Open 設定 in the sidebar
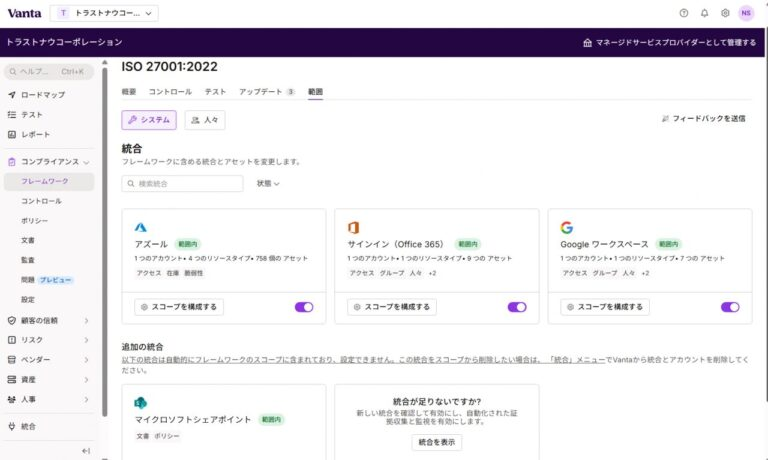This screenshot has width=768, height=460. tap(28, 299)
